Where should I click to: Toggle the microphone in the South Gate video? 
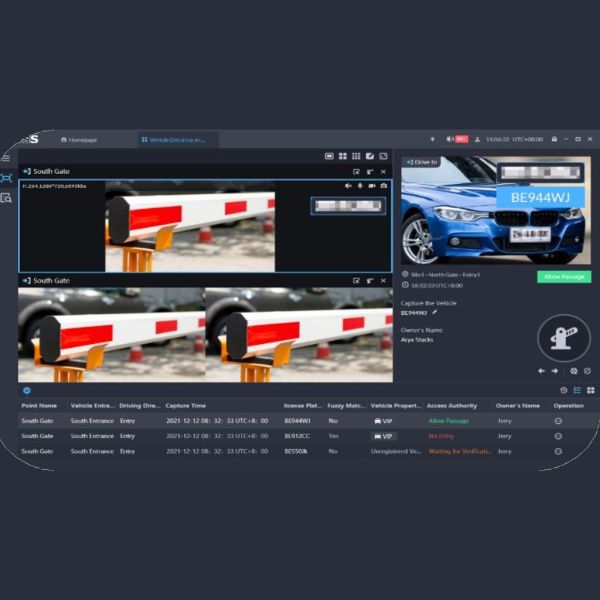click(x=360, y=186)
